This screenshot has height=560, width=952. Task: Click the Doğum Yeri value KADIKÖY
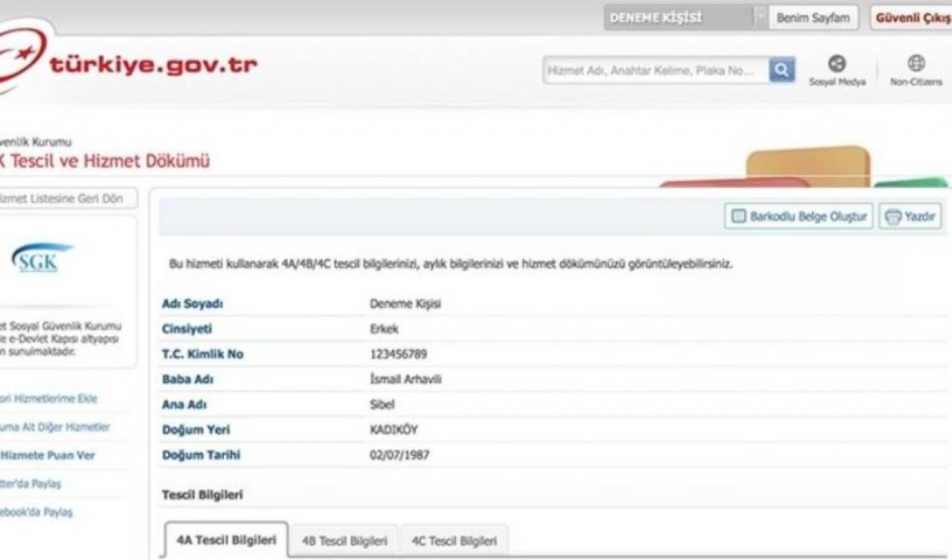[x=394, y=430]
